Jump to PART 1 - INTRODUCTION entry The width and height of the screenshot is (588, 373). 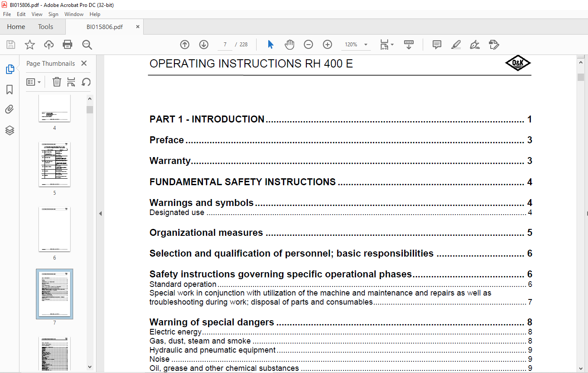click(341, 119)
